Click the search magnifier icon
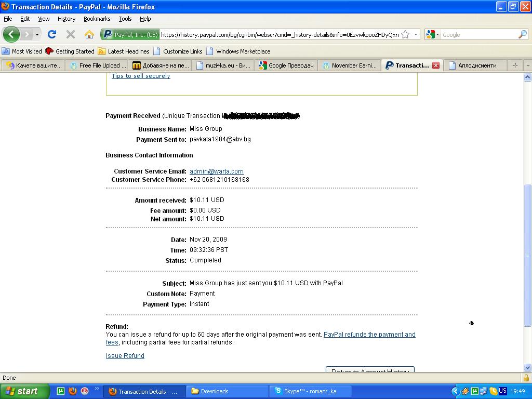Image resolution: width=532 pixels, height=399 pixels. [523, 35]
